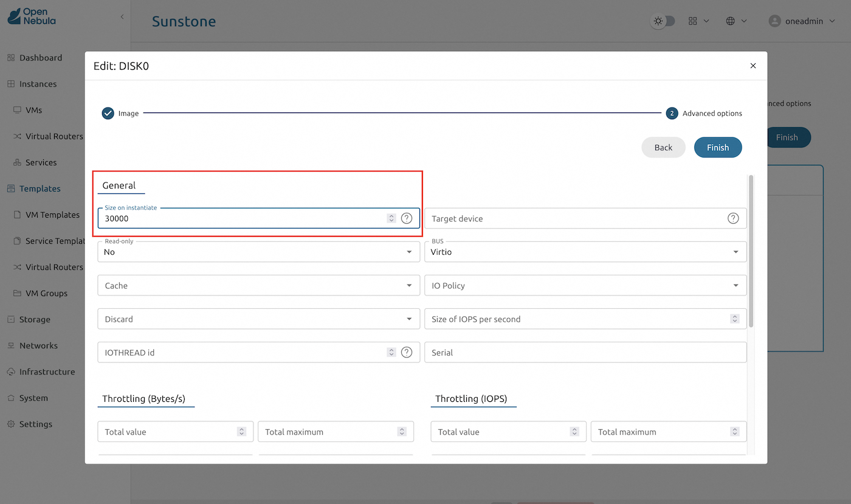Viewport: 851px width, 504px height.
Task: Go back to the Image step
Action: (x=120, y=113)
